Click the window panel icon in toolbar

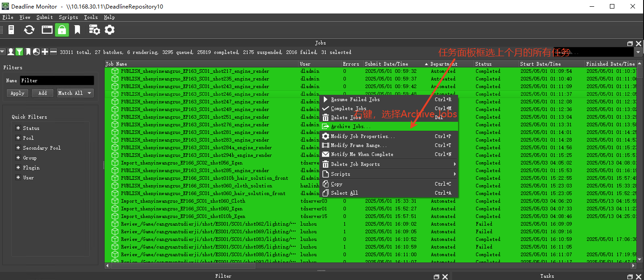[47, 30]
